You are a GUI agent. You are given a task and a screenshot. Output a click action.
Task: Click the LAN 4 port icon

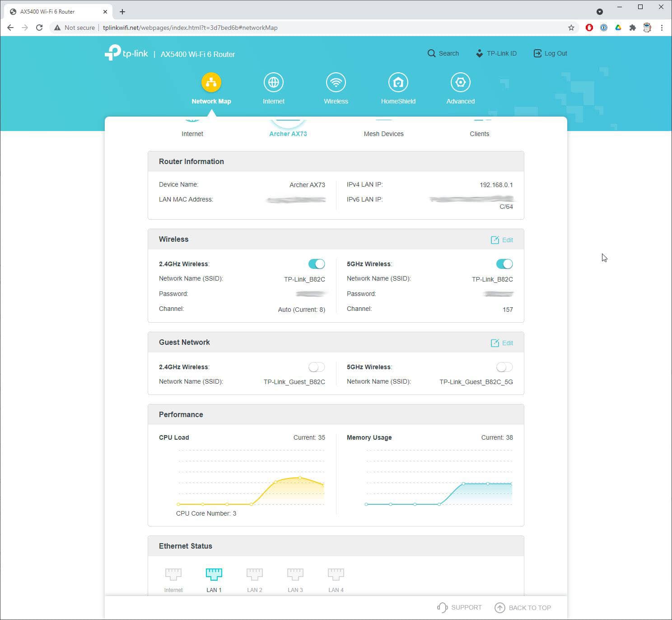336,574
